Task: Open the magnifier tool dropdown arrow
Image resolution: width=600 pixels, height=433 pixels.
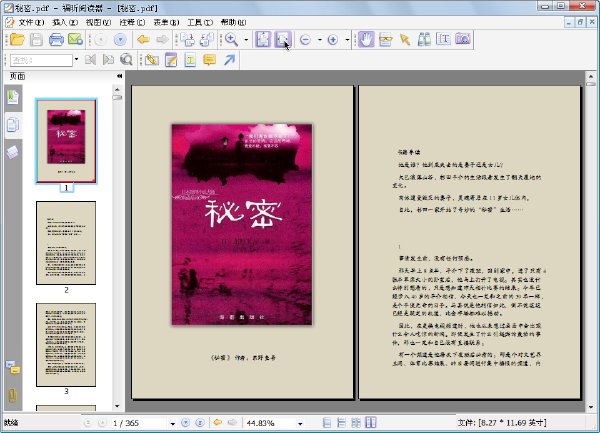Action: tap(246, 39)
